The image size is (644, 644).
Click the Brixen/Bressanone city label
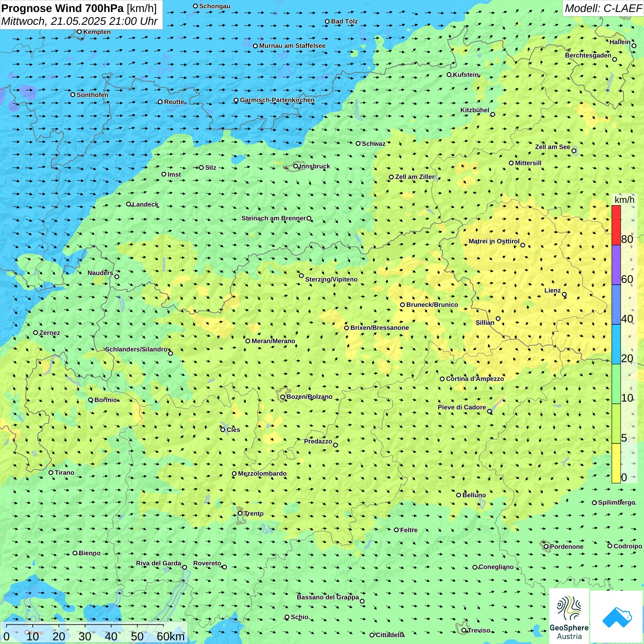pyautogui.click(x=379, y=328)
